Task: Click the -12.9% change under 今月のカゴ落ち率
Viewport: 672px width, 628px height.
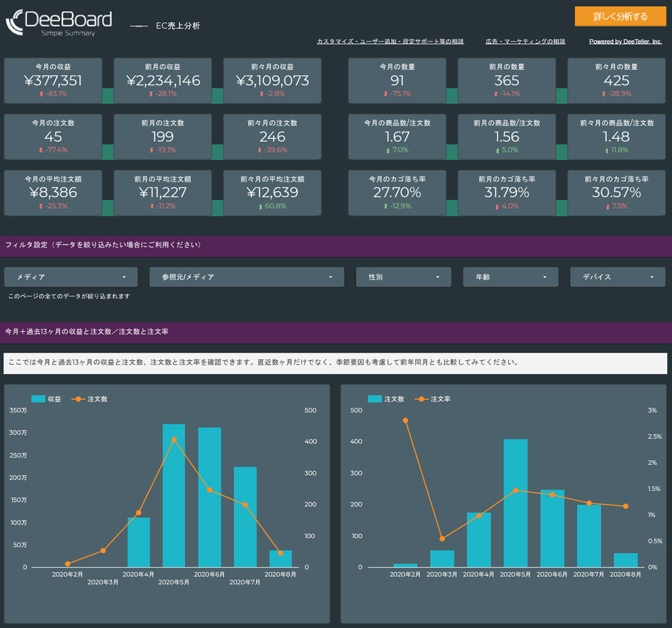Action: (x=397, y=206)
